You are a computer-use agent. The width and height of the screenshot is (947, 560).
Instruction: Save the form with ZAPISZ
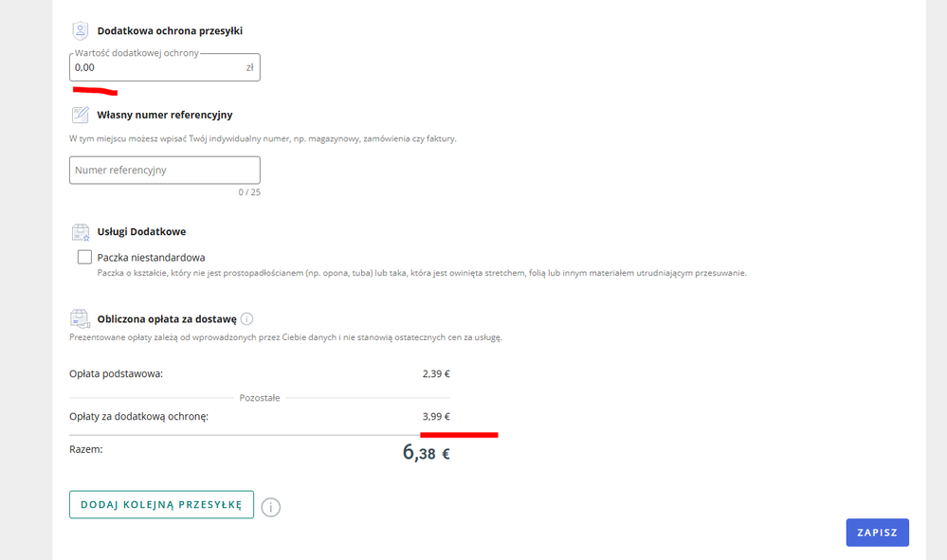[x=877, y=533]
